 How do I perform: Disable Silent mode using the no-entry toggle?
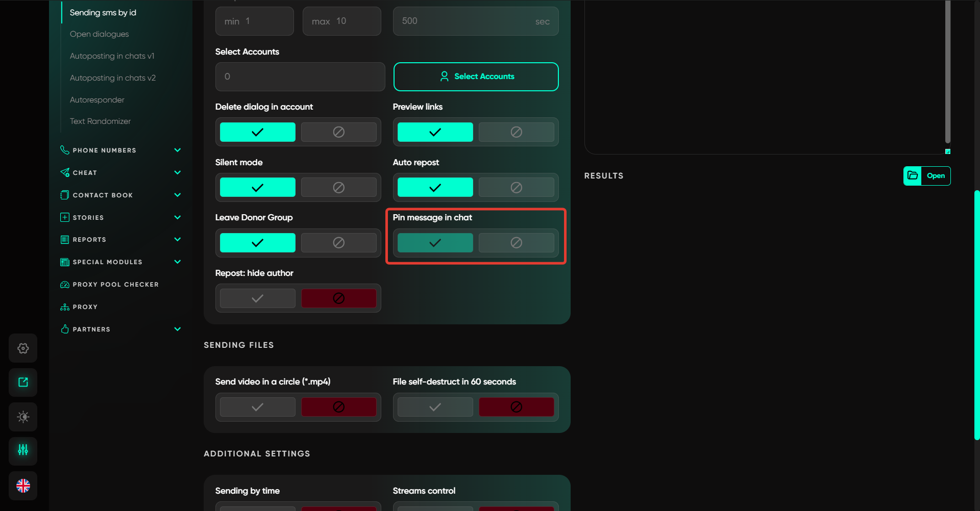coord(338,188)
